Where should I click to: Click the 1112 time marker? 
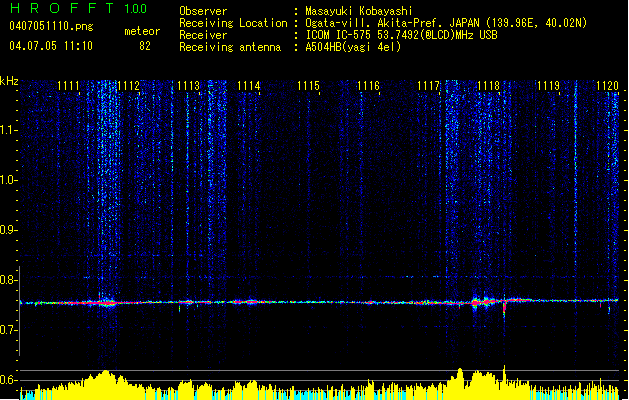click(x=128, y=86)
